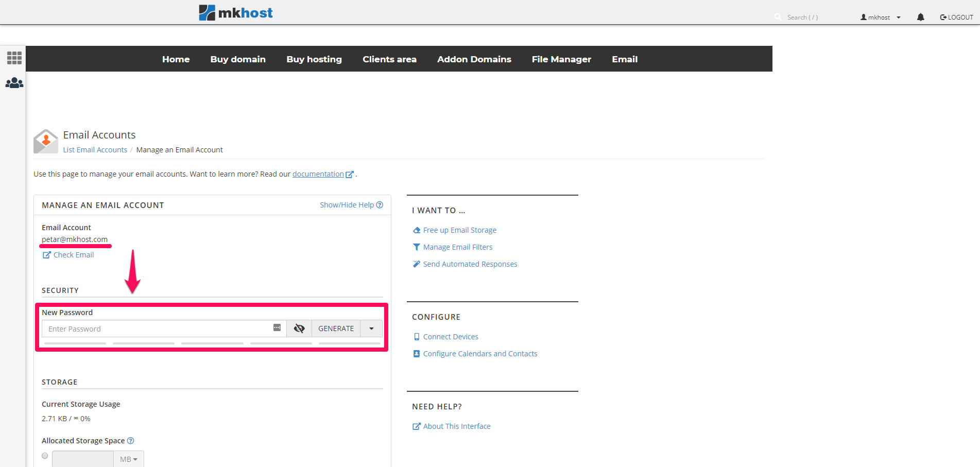980x467 pixels.
Task: Click the notifications bell icon
Action: pyautogui.click(x=920, y=18)
